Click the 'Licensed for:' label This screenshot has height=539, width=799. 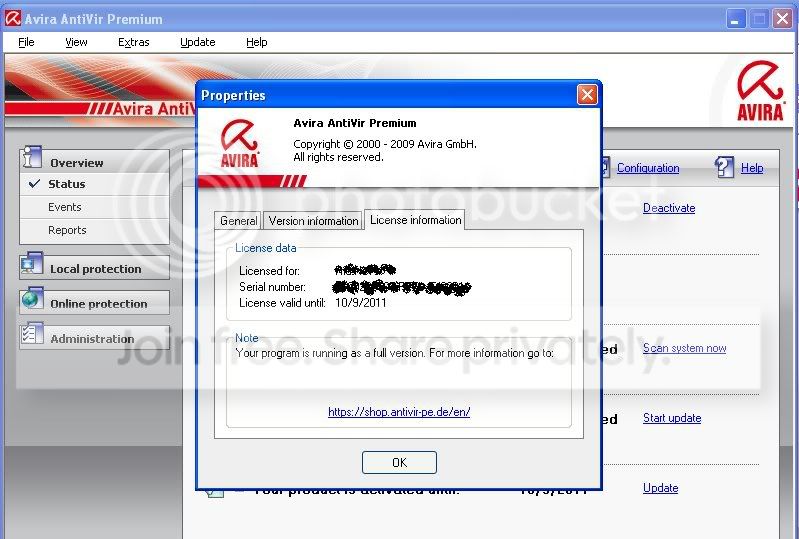pyautogui.click(x=269, y=271)
